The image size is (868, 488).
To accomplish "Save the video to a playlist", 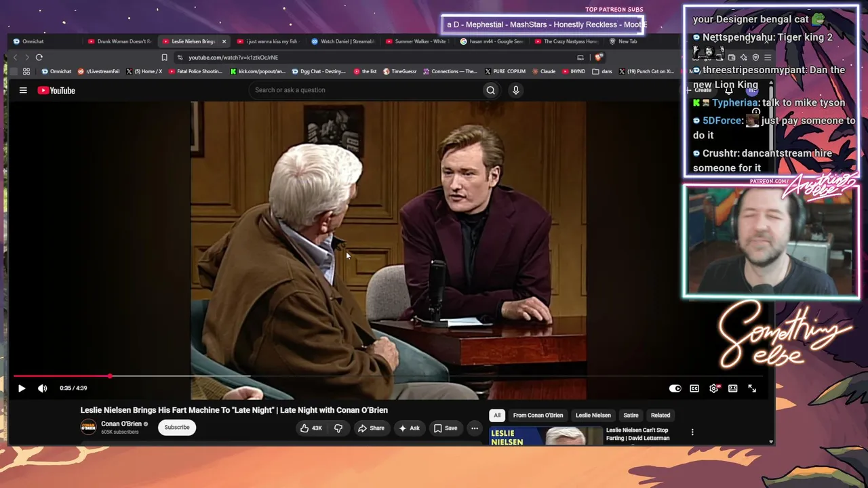I will pyautogui.click(x=446, y=428).
